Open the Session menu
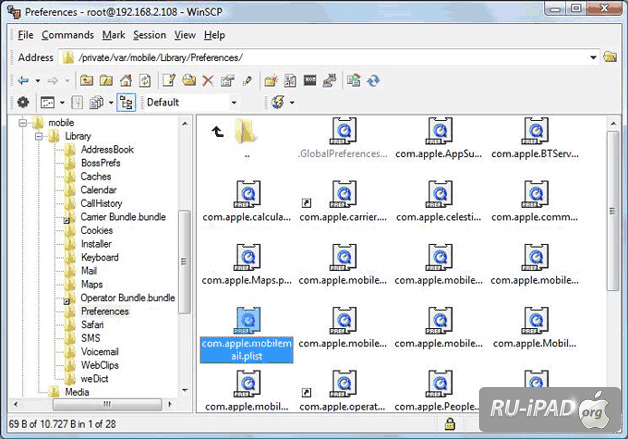Viewport: 628px width, 439px height. pyautogui.click(x=149, y=35)
